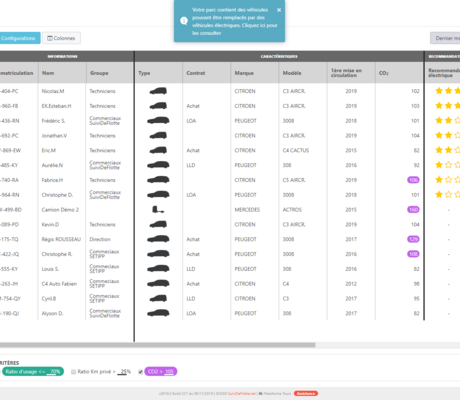460x400 pixels.
Task: Click the vehicle type icon for Christophe R.
Action: [158, 254]
